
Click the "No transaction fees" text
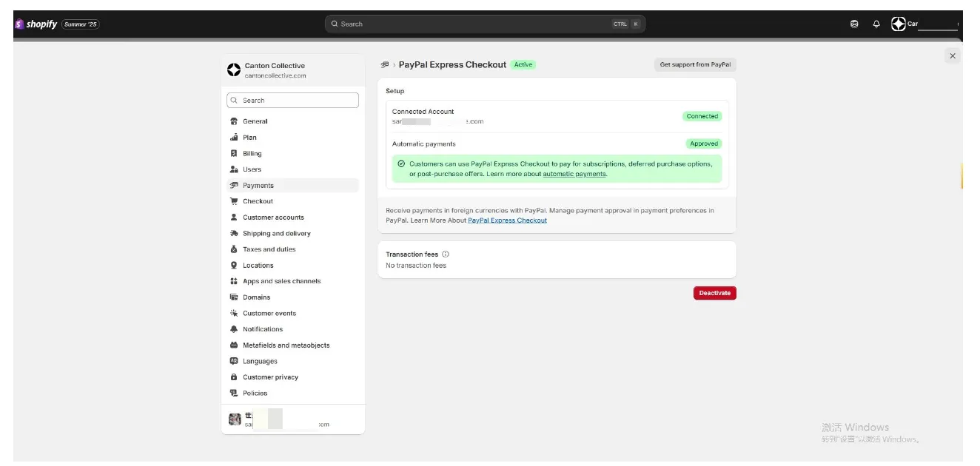pos(416,266)
